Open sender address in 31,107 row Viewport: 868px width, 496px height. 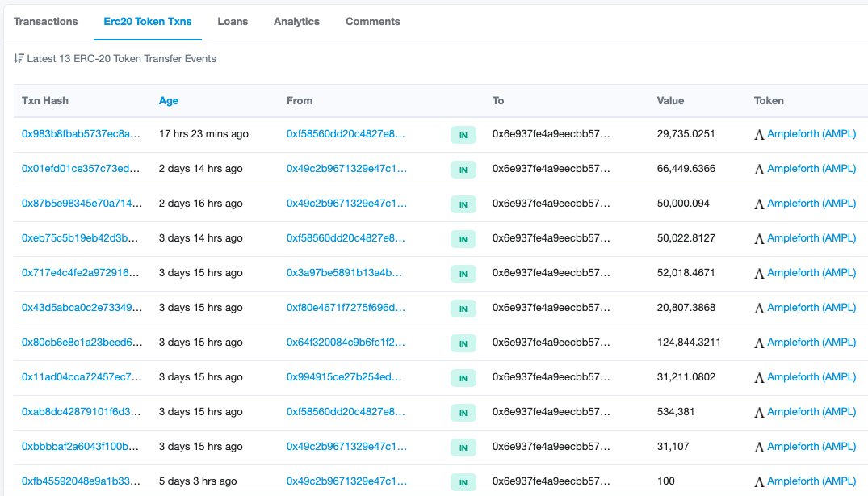pos(346,447)
